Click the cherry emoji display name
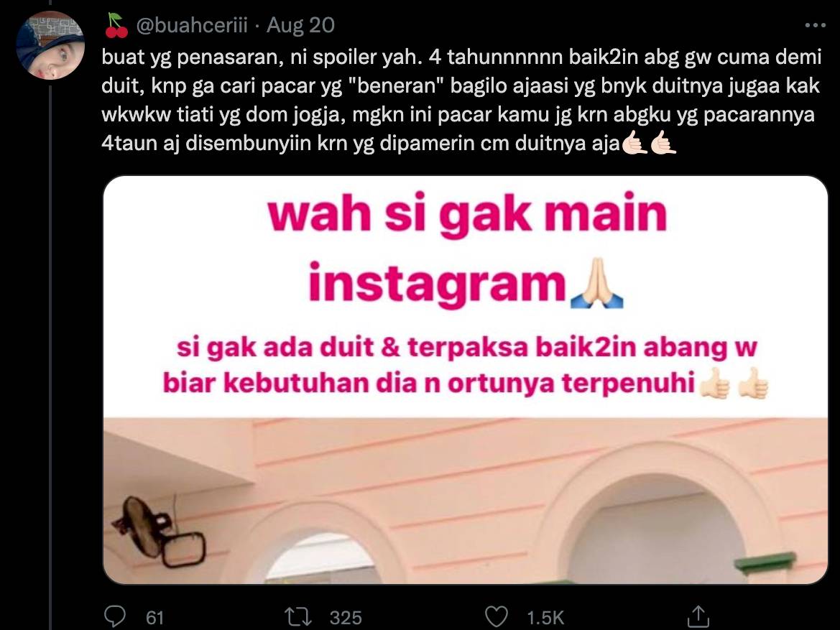This screenshot has height=630, width=840. 116,26
